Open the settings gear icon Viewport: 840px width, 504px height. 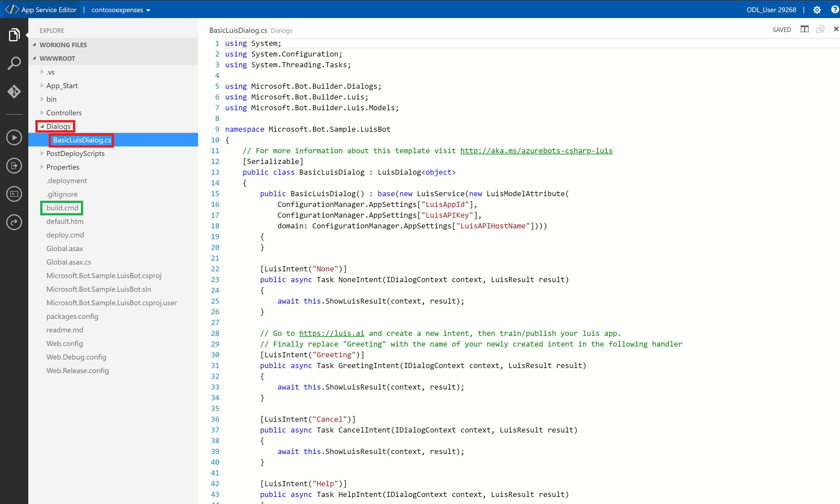(x=817, y=10)
